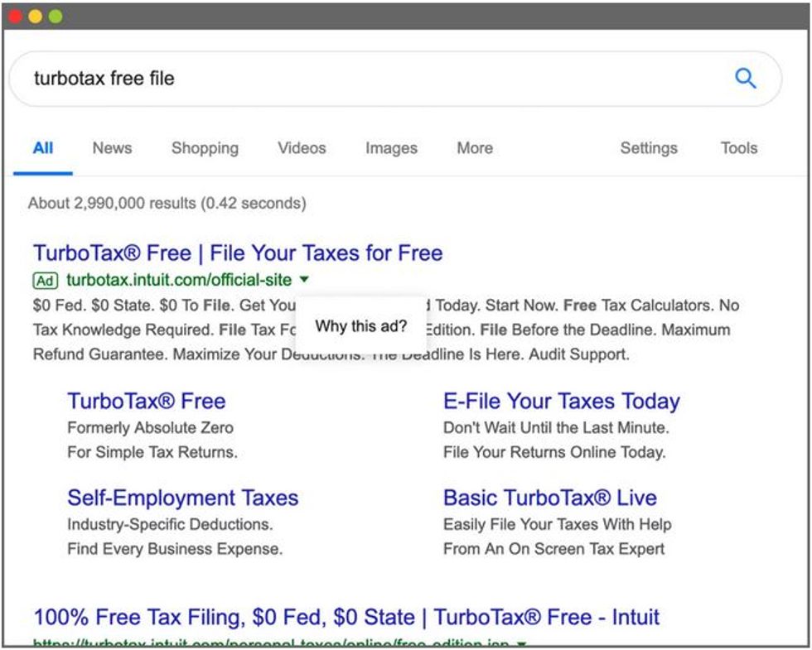Expand the arrow beside turbotax.intuit.com/official-site
Viewport: 812px width, 650px height.
(x=304, y=280)
